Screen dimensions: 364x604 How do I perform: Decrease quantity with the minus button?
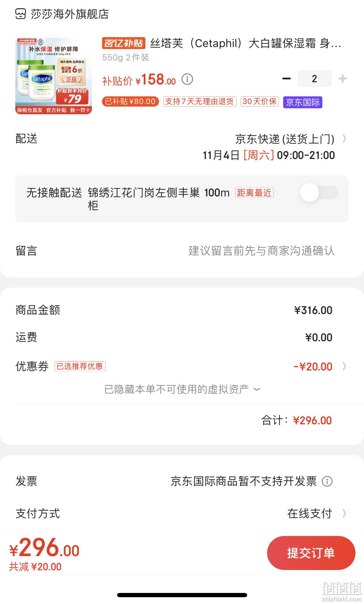287,79
